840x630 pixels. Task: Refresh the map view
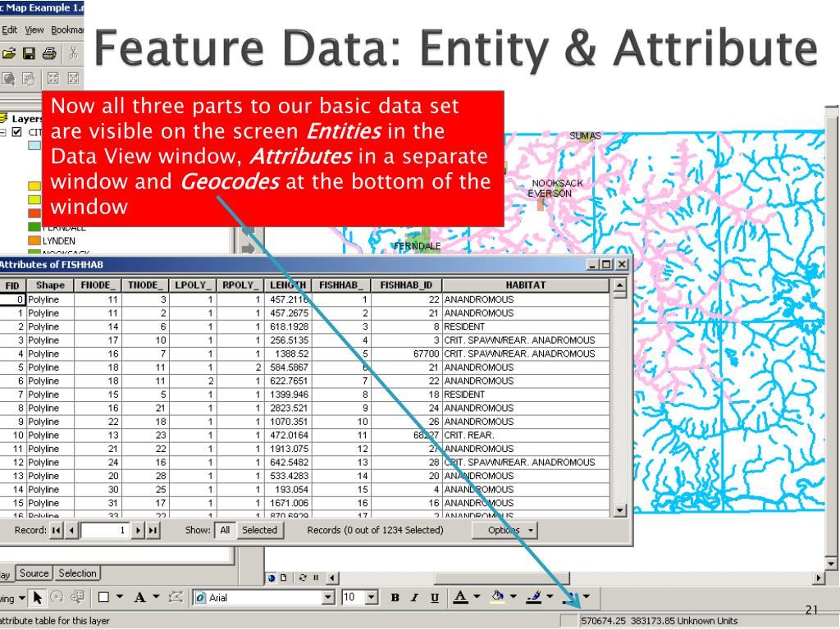(x=303, y=577)
